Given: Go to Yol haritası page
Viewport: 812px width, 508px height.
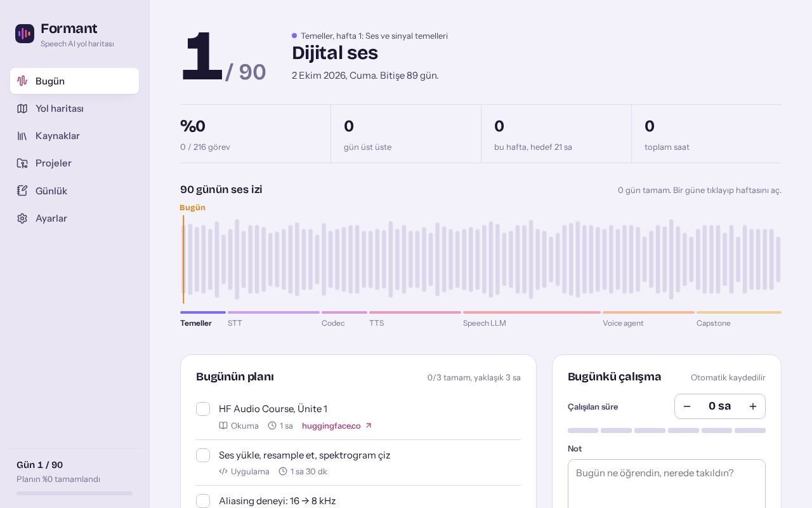Looking at the screenshot, I should pyautogui.click(x=74, y=109).
